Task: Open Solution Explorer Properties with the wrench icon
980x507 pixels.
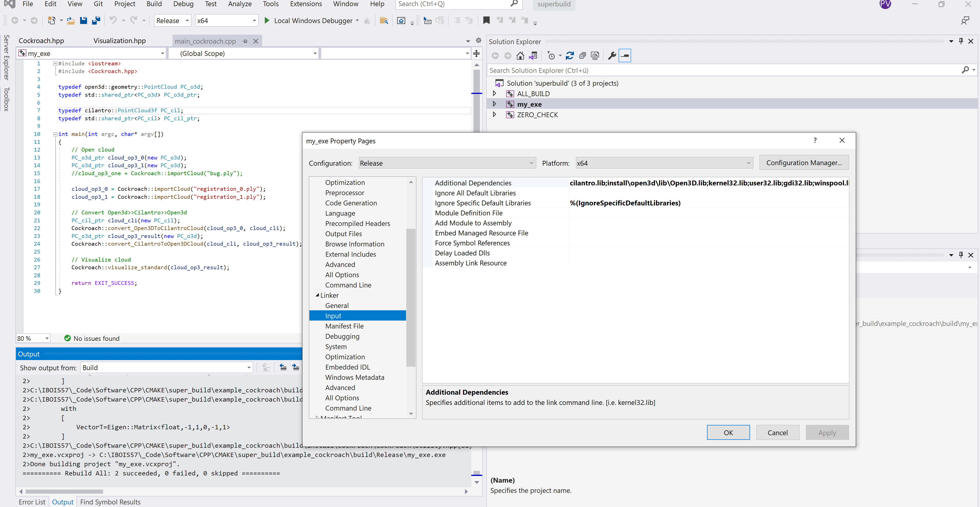Action: pyautogui.click(x=612, y=56)
